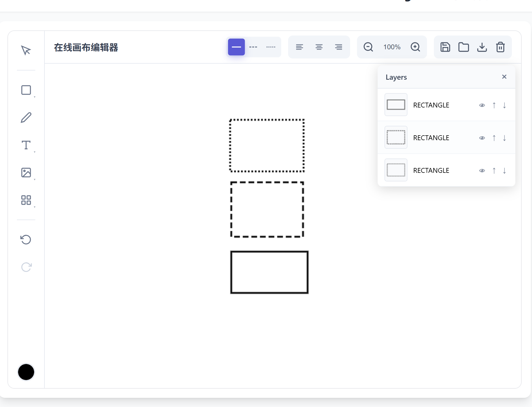Set dashed line stroke style
This screenshot has height=407, width=532.
[253, 47]
